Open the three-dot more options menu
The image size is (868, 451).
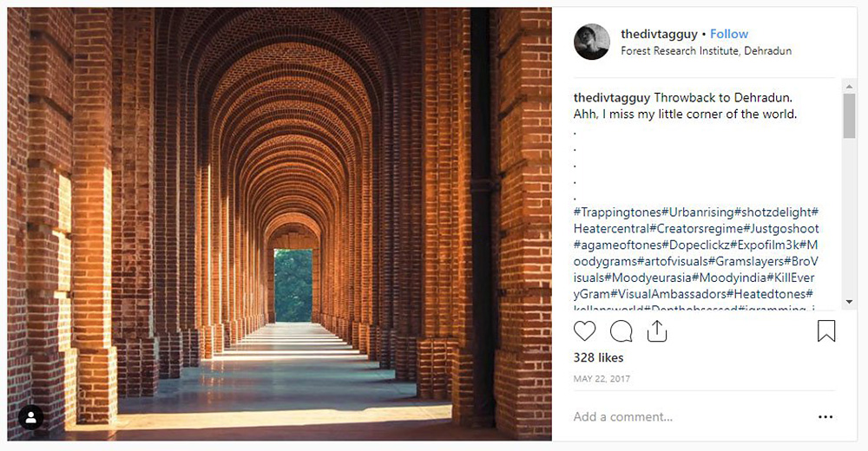click(825, 417)
